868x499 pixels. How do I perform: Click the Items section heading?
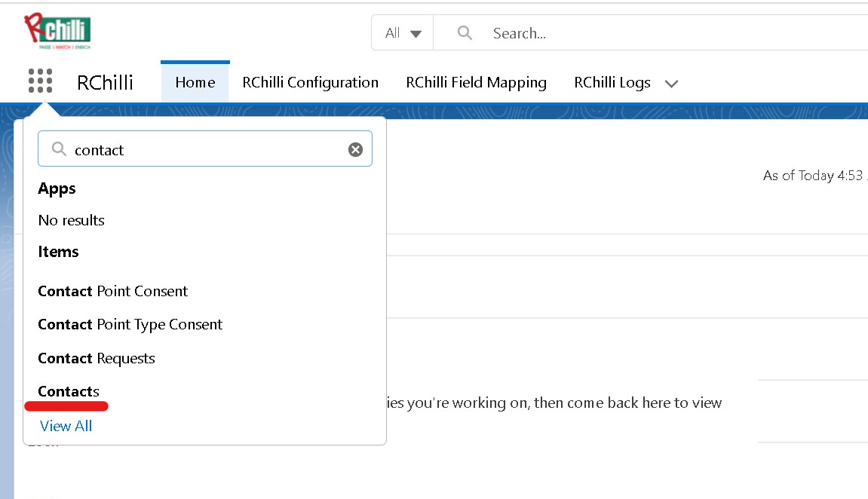[58, 252]
